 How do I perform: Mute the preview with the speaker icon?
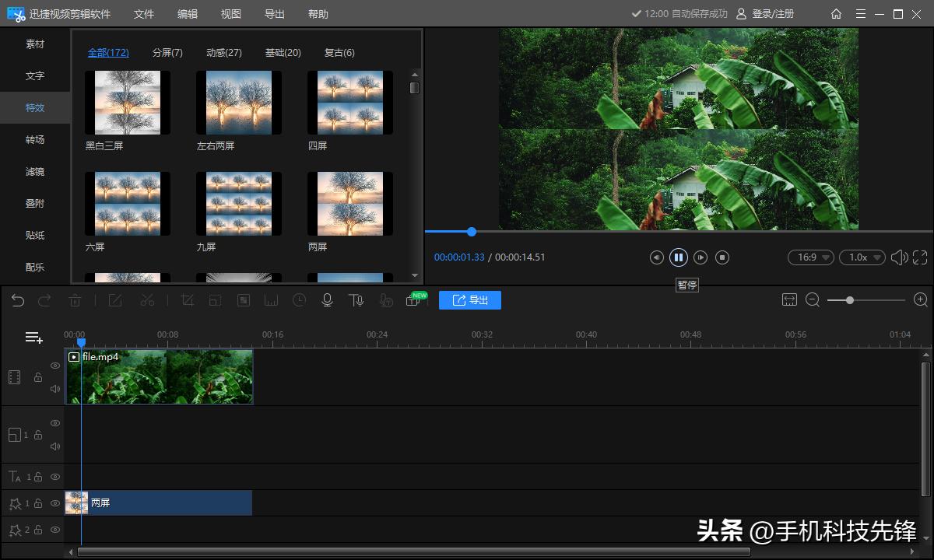click(x=898, y=257)
